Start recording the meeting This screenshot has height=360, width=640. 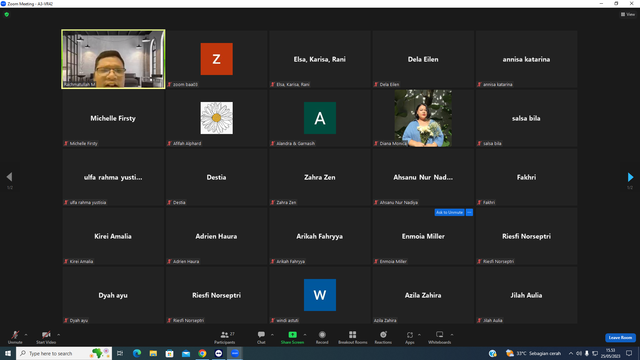[322, 337]
